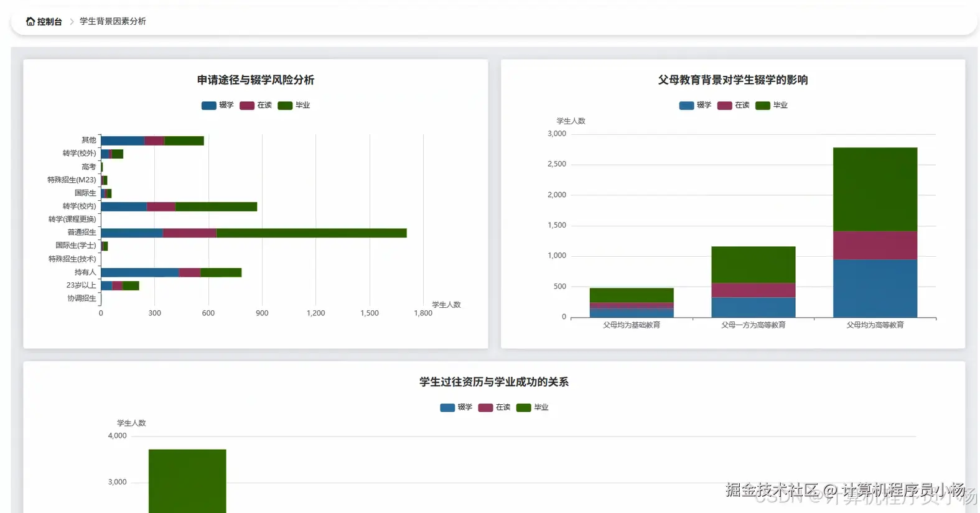
Task: Click green segment of 持有人 bar
Action: pos(221,273)
